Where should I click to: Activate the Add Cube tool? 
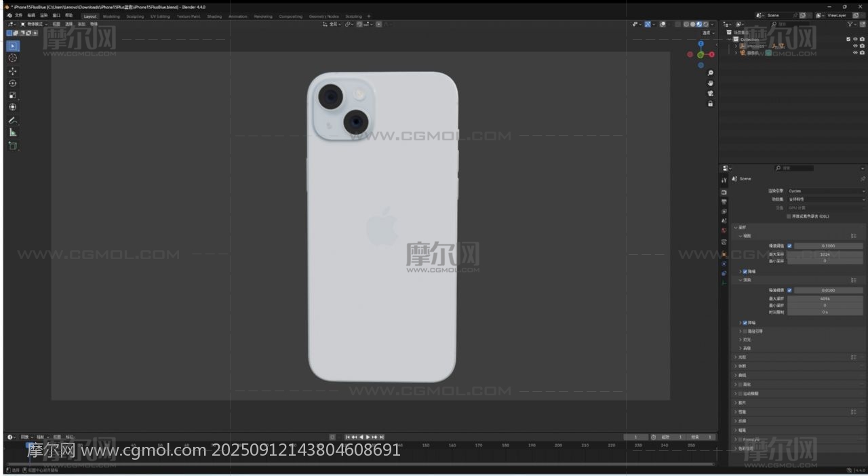(x=13, y=146)
